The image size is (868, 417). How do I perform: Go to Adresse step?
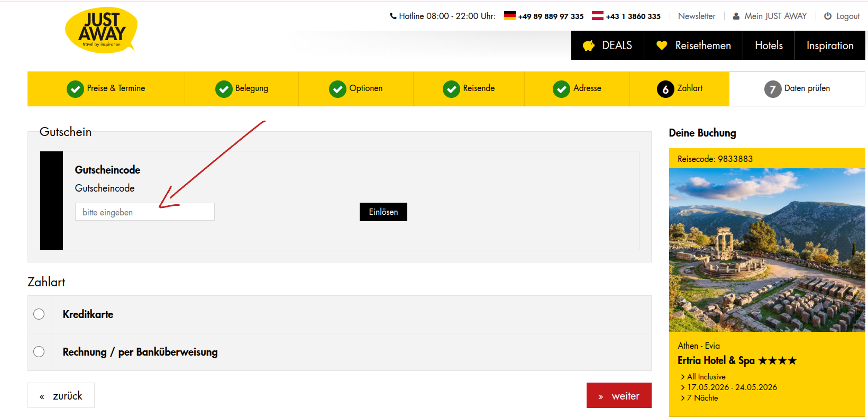577,89
